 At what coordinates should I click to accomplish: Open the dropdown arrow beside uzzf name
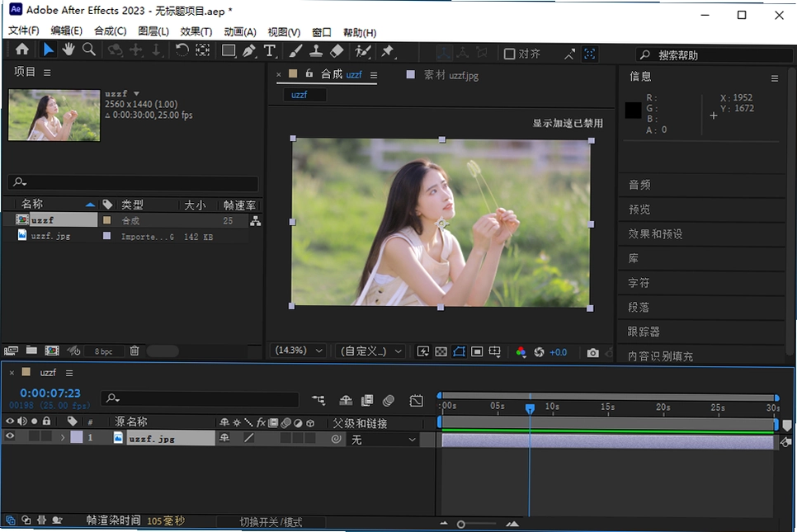click(x=136, y=93)
